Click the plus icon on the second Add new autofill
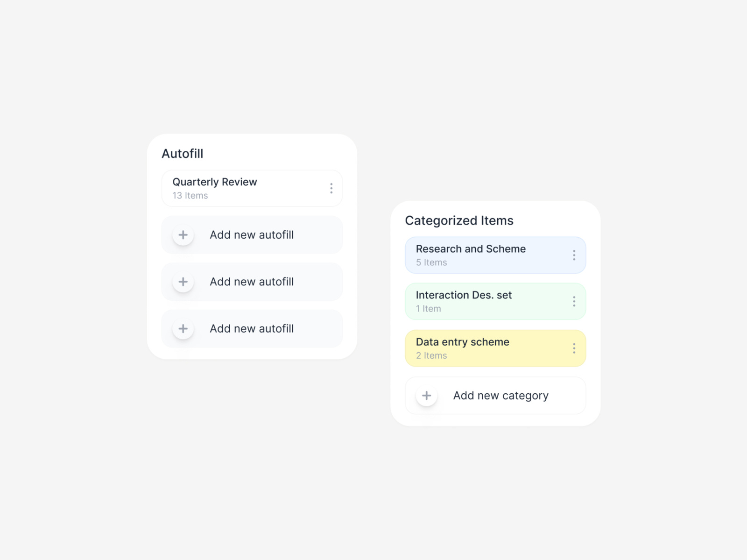This screenshot has width=747, height=560. [183, 282]
